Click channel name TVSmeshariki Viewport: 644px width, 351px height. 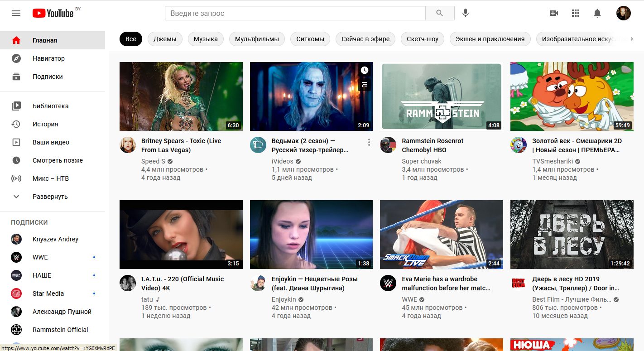tap(553, 161)
